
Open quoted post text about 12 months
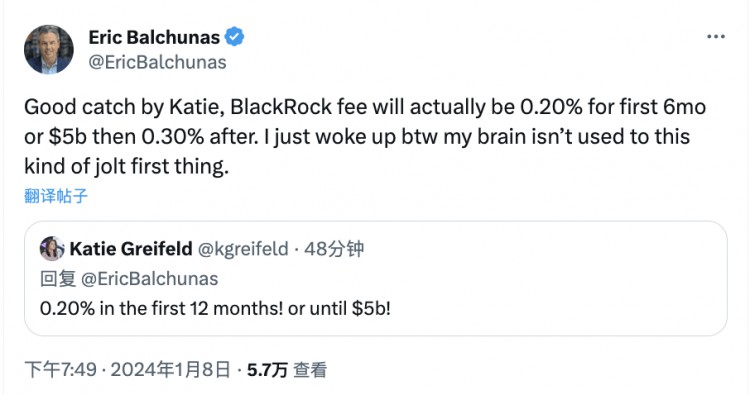tap(215, 308)
